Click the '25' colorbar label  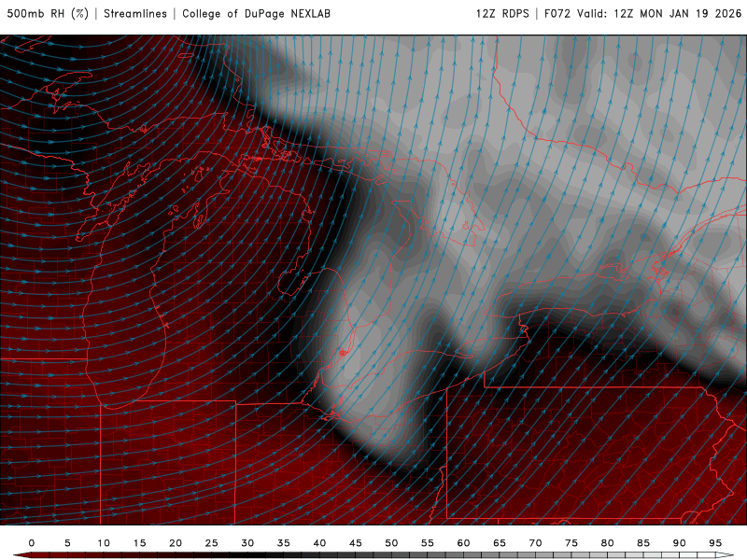coord(212,543)
